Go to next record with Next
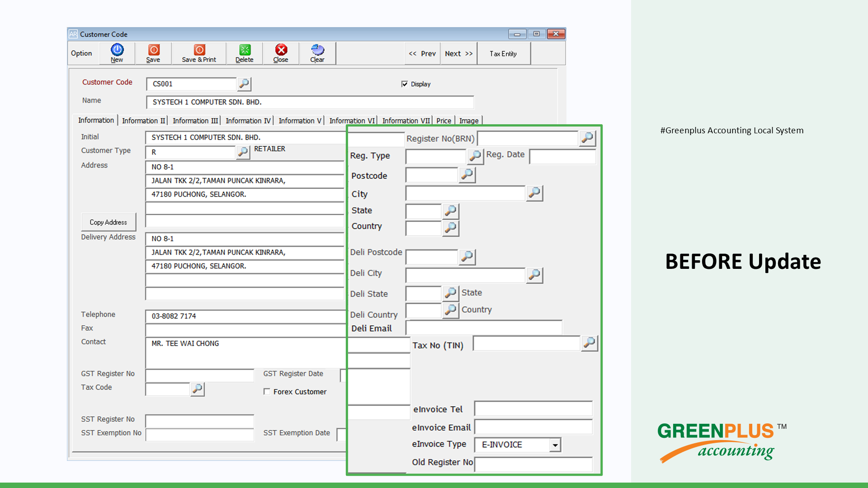Viewport: 868px width, 488px height. 459,53
